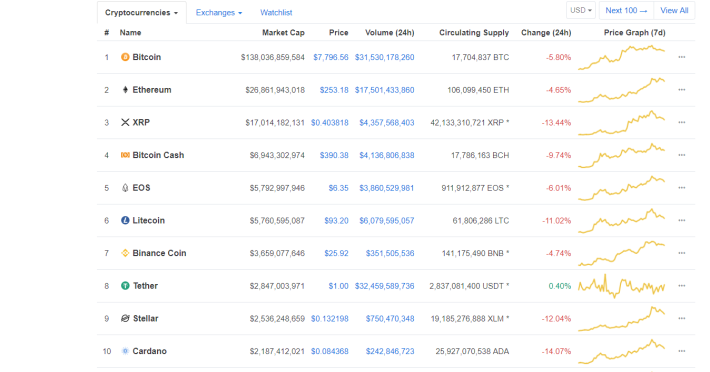This screenshot has height=372, width=710.
Task: Click the Tether logo icon
Action: [x=125, y=286]
